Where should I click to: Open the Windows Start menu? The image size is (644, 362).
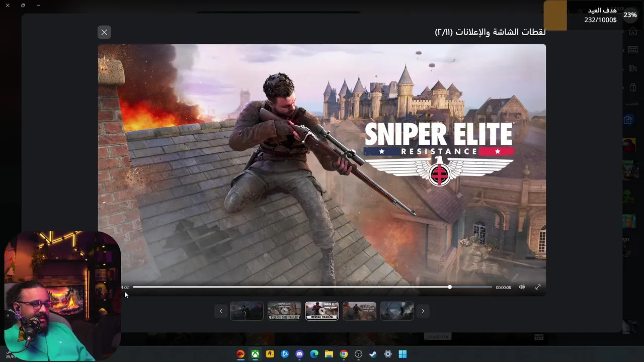pos(403,354)
